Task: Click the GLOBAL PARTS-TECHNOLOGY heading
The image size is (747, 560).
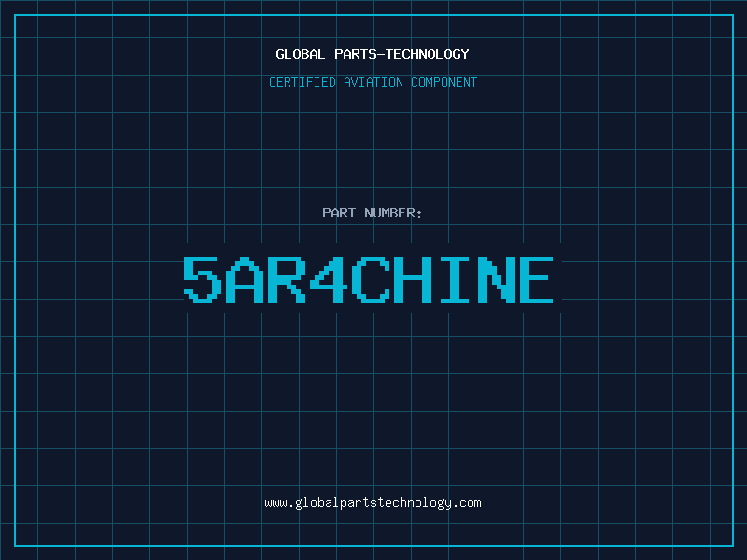Action: [373, 54]
